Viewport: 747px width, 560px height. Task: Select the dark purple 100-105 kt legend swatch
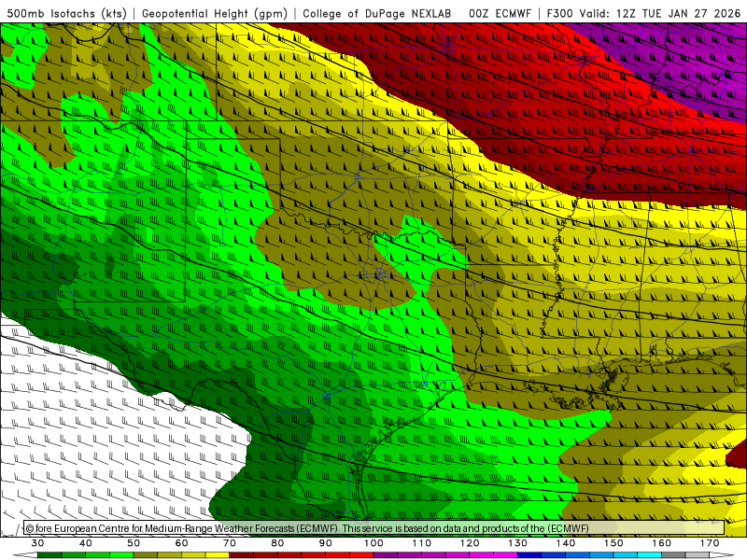(386, 555)
